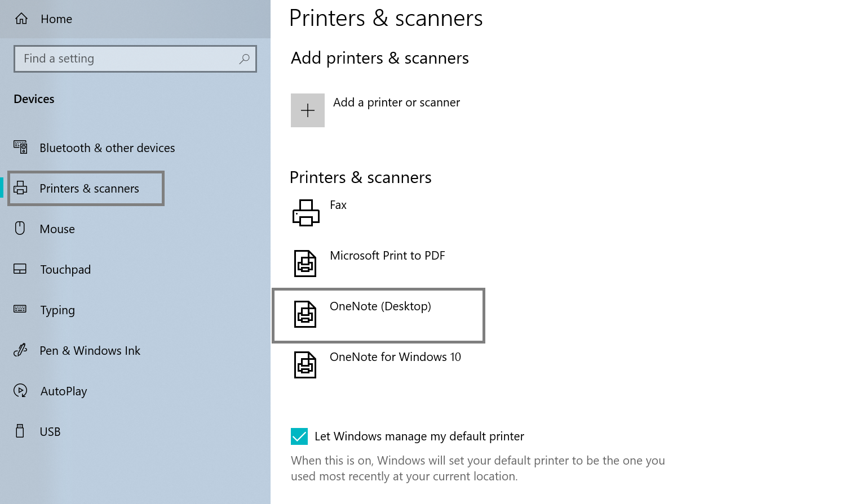Select OneNote (Desktop) printer name
The height and width of the screenshot is (504, 841).
coord(380,306)
